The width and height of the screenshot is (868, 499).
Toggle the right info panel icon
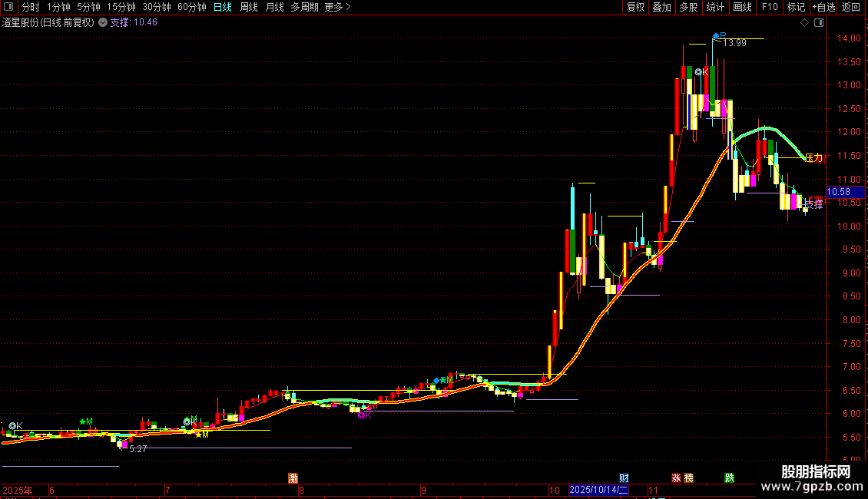point(819,23)
